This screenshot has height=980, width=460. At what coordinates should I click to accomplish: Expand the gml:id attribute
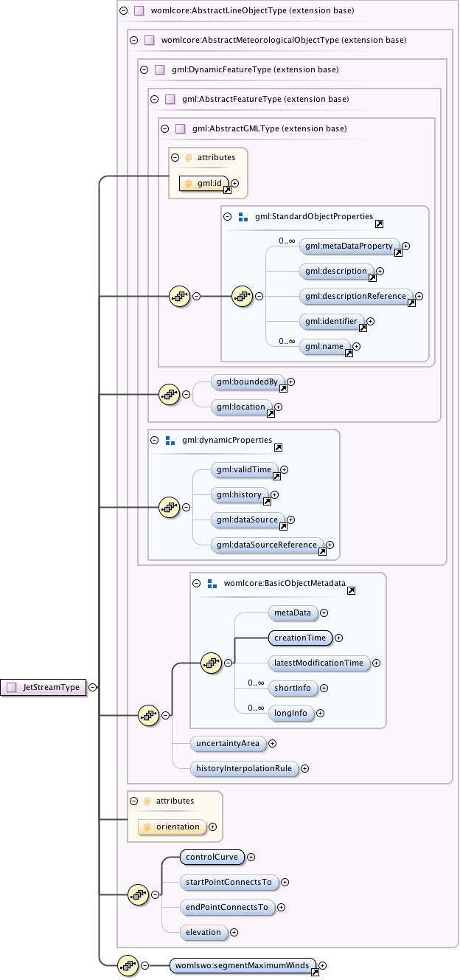pyautogui.click(x=235, y=183)
